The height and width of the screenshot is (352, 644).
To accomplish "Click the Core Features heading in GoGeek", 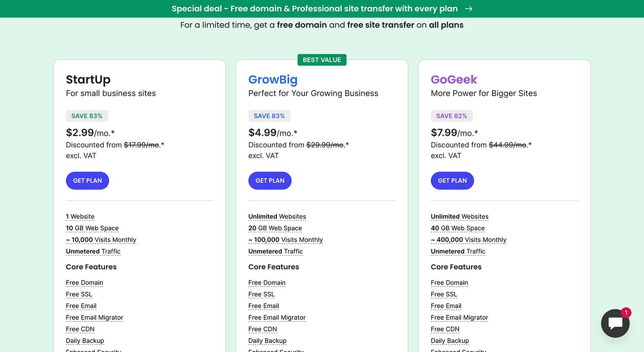I will (456, 267).
